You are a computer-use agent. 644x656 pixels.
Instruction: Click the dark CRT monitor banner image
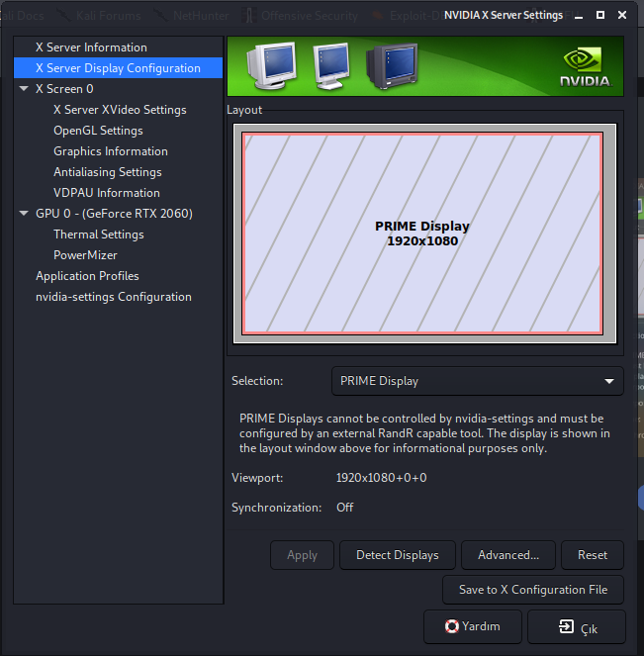click(x=391, y=66)
